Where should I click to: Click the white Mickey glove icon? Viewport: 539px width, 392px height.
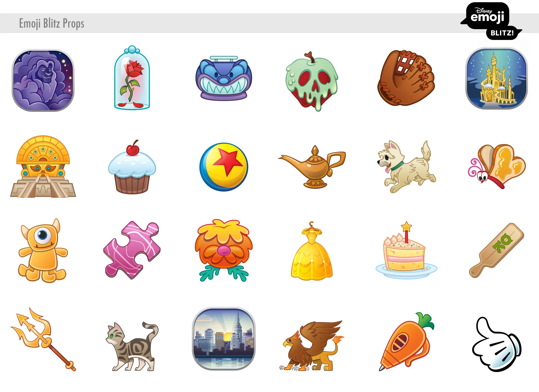[496, 345]
